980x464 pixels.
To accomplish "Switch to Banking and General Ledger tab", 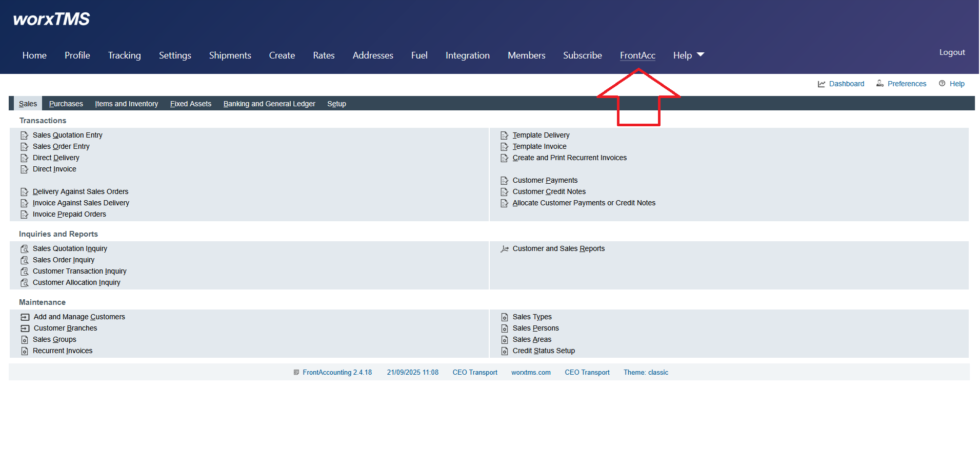I will [x=269, y=104].
